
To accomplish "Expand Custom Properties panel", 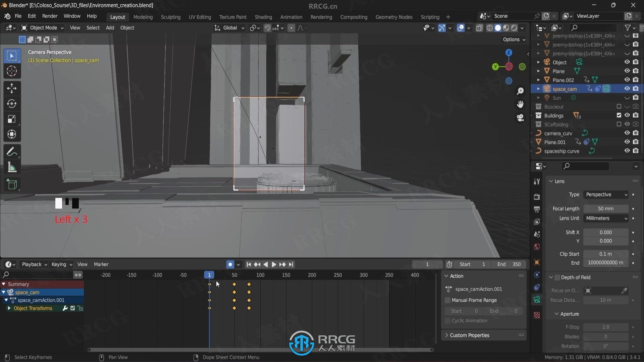I will 447,336.
